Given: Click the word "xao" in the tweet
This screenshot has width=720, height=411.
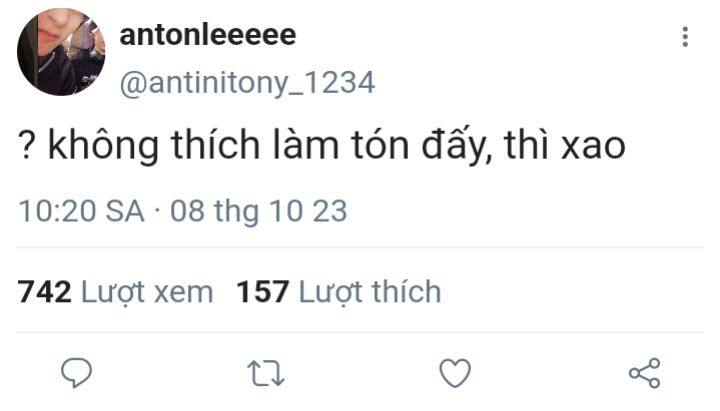Looking at the screenshot, I should pos(594,146).
